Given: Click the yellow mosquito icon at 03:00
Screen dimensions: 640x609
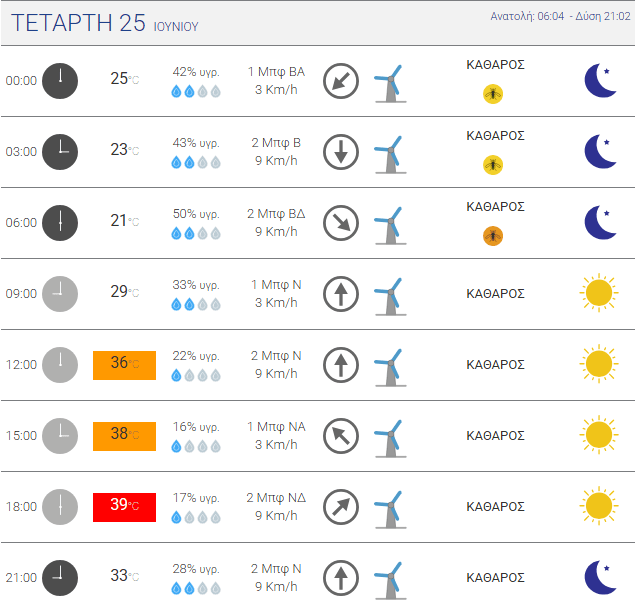Looking at the screenshot, I should tap(493, 165).
